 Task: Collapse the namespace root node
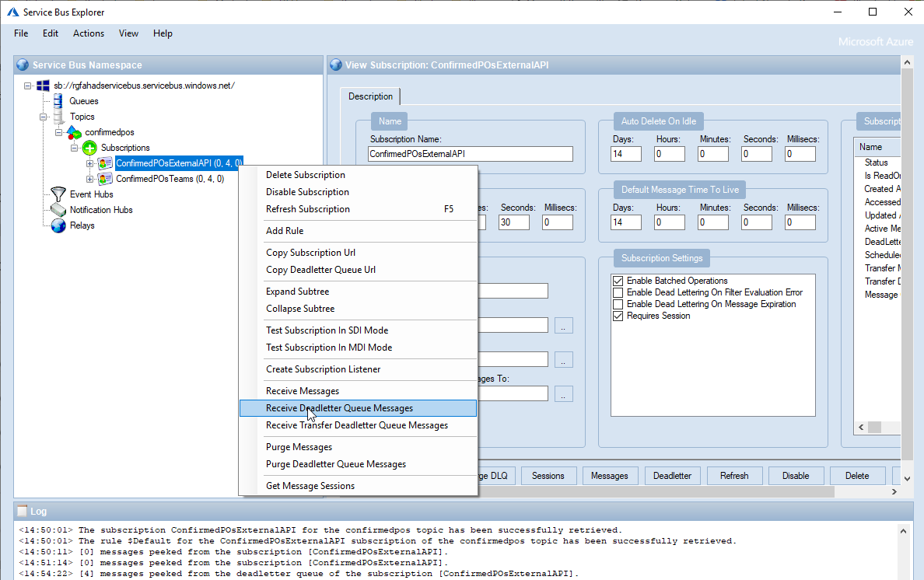click(28, 86)
